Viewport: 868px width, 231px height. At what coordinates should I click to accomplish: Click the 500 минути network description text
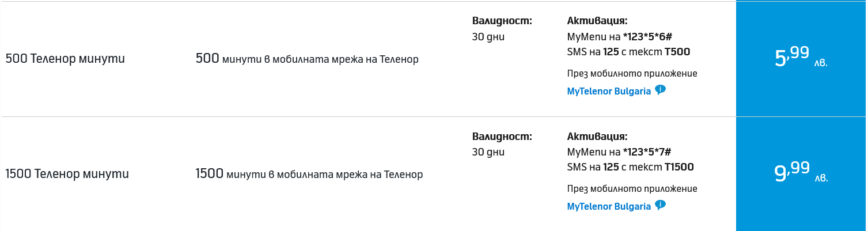coord(307,59)
